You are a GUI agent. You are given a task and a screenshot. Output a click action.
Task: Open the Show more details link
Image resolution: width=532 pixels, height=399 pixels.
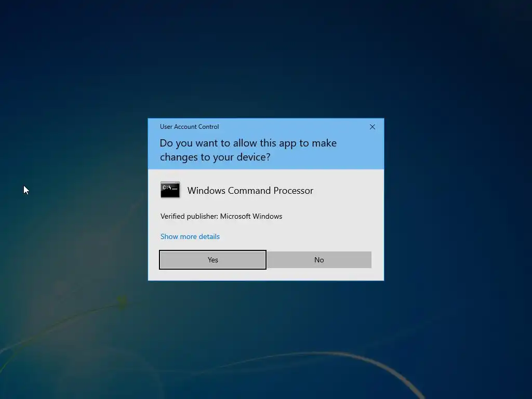(190, 236)
